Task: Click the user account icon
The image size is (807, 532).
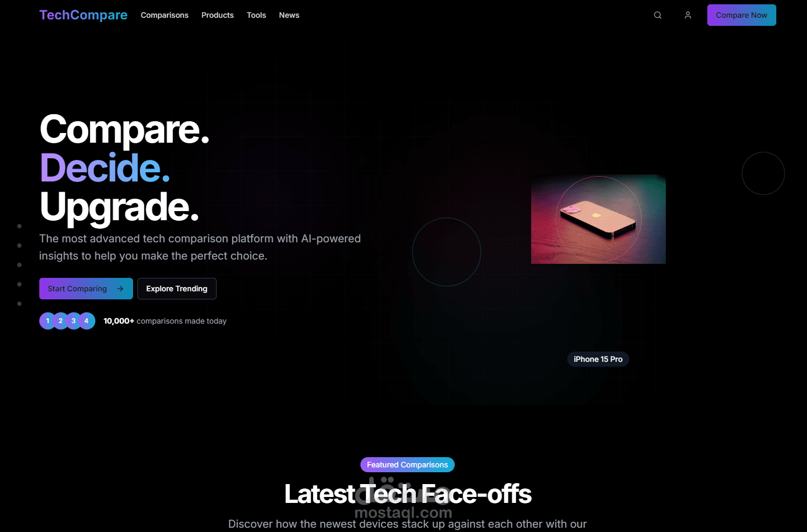Action: point(688,15)
